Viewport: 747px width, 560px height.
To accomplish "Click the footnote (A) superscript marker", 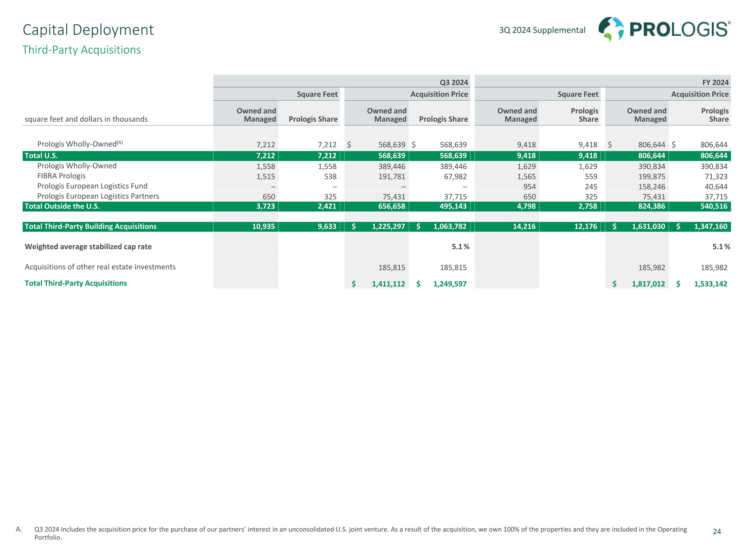I will pyautogui.click(x=120, y=142).
